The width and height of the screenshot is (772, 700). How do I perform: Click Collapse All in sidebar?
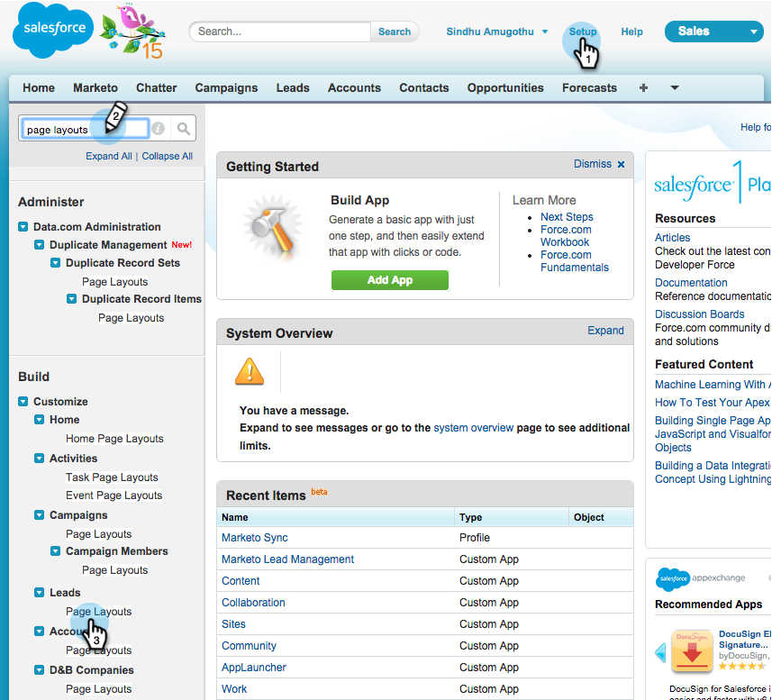pyautogui.click(x=167, y=156)
